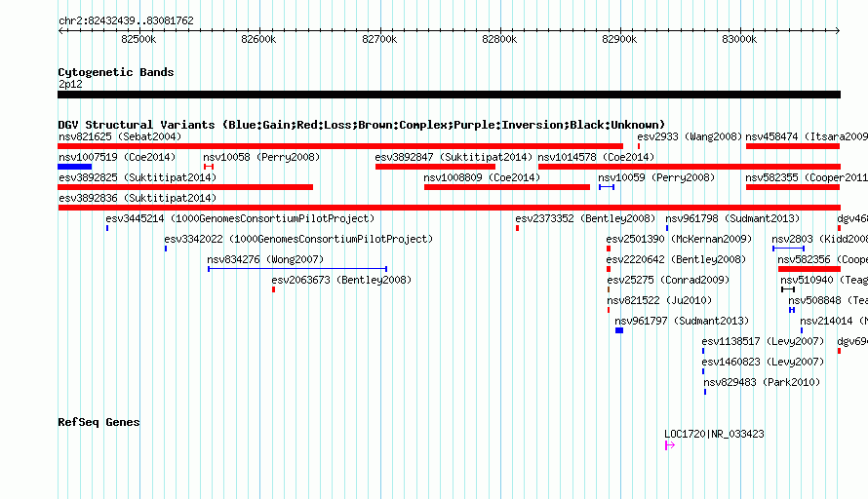Click the esv2063673 (Bentley2008) label
Image resolution: width=868 pixels, height=499 pixels.
click(x=341, y=280)
